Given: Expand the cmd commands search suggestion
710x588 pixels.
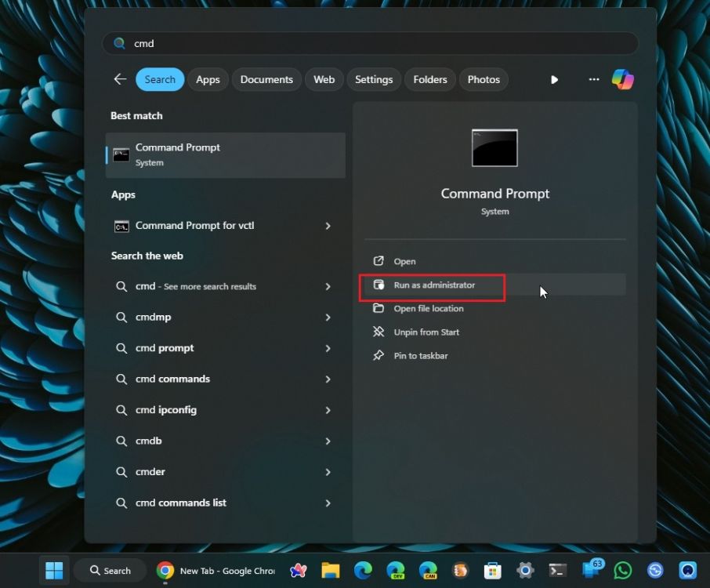Looking at the screenshot, I should [x=328, y=379].
